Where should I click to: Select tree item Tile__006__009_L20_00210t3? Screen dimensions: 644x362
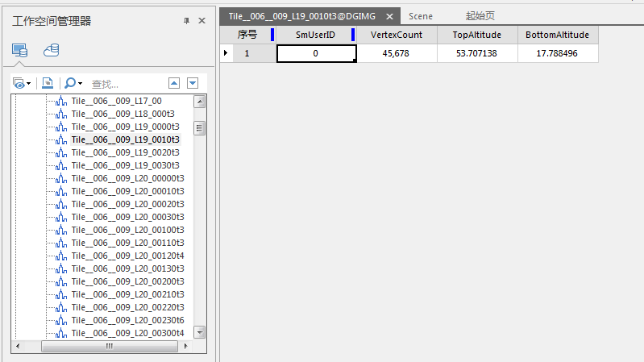pyautogui.click(x=127, y=294)
